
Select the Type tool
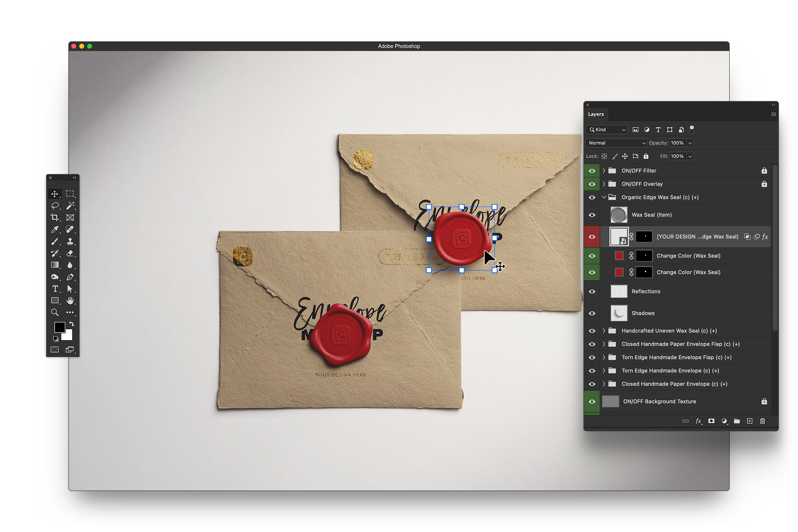(x=55, y=289)
